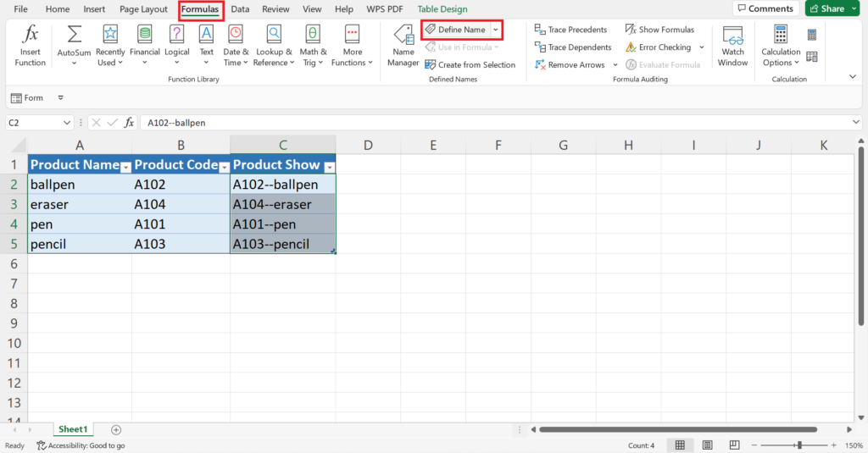Viewport: 868px width, 453px height.
Task: Open the Name Manager
Action: tap(403, 46)
